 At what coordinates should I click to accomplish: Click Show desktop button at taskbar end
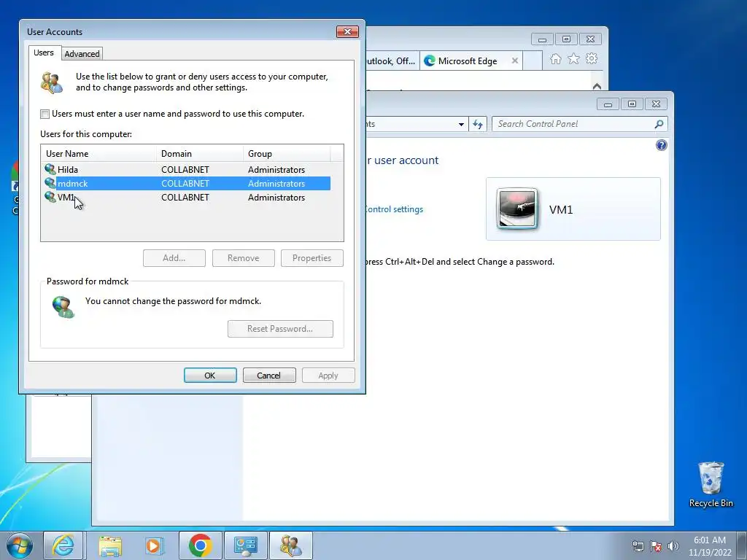(x=742, y=545)
